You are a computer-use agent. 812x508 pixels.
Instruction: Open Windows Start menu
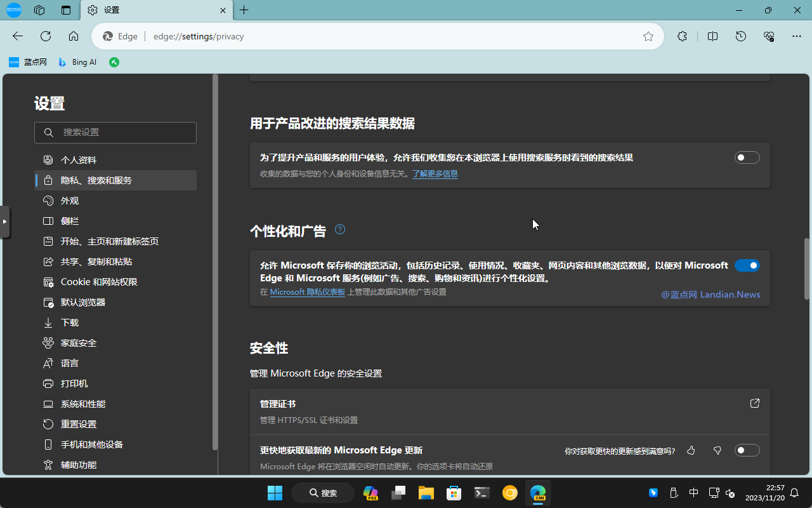click(275, 493)
